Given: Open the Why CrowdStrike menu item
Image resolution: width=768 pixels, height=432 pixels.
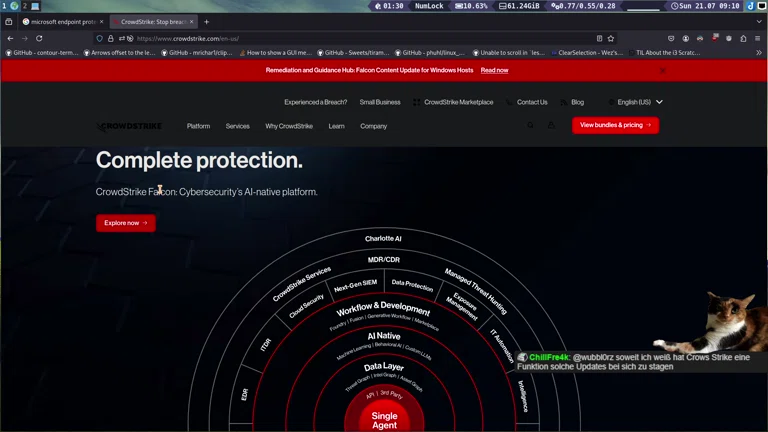Looking at the screenshot, I should coord(289,126).
